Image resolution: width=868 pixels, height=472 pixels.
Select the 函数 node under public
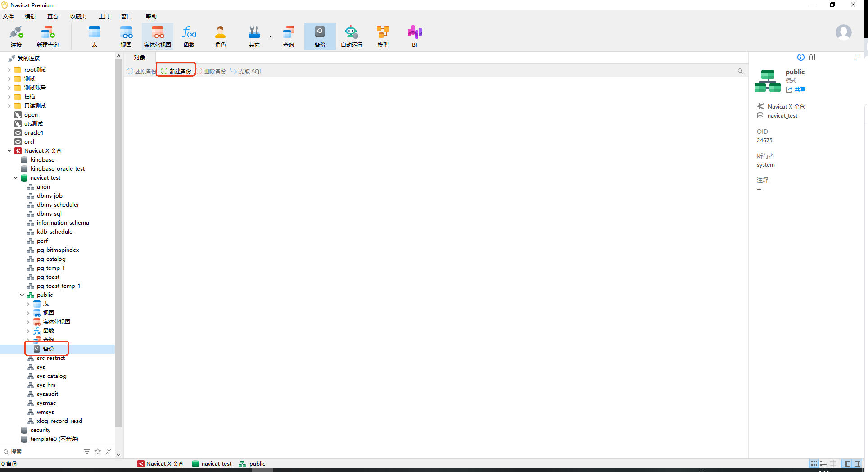[49, 331]
